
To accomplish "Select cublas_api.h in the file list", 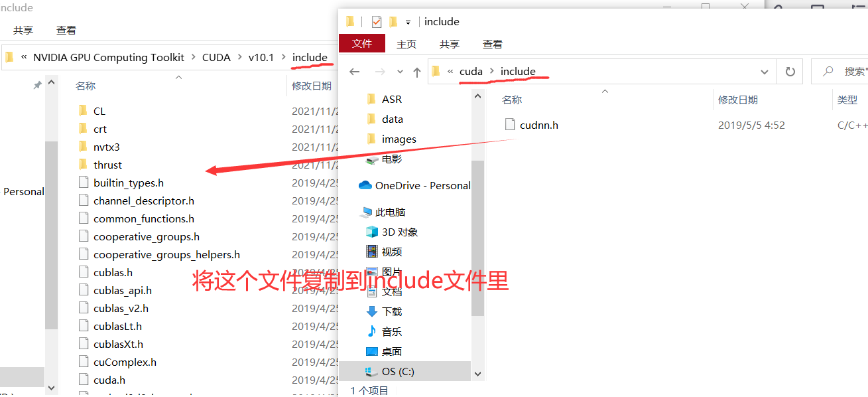I will pos(123,290).
